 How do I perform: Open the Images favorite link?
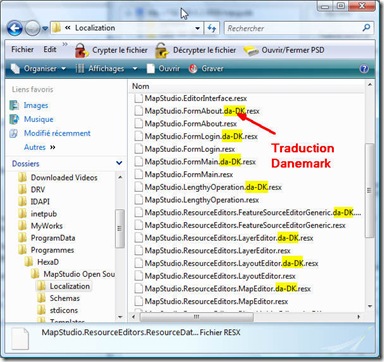pos(29,105)
